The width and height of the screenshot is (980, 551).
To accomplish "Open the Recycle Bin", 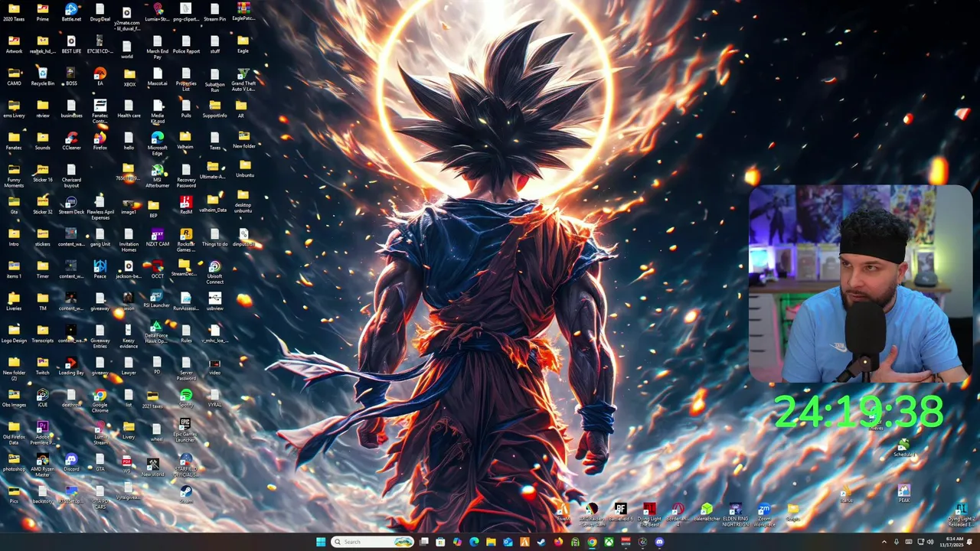I will (42, 77).
